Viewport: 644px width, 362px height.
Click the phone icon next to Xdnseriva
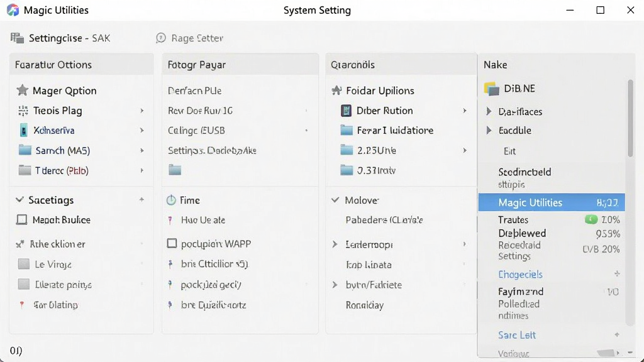[x=24, y=130]
